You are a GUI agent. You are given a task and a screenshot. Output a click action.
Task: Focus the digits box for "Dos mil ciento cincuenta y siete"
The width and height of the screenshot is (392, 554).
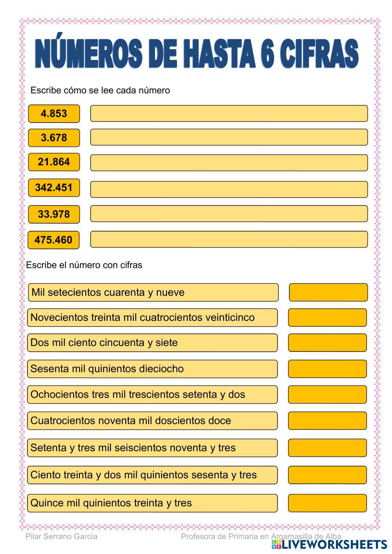pyautogui.click(x=327, y=343)
